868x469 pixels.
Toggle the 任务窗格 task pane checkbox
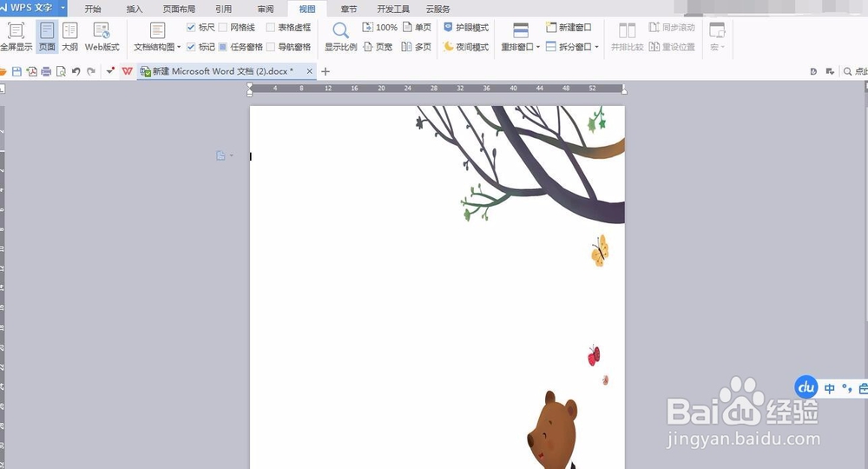point(222,47)
